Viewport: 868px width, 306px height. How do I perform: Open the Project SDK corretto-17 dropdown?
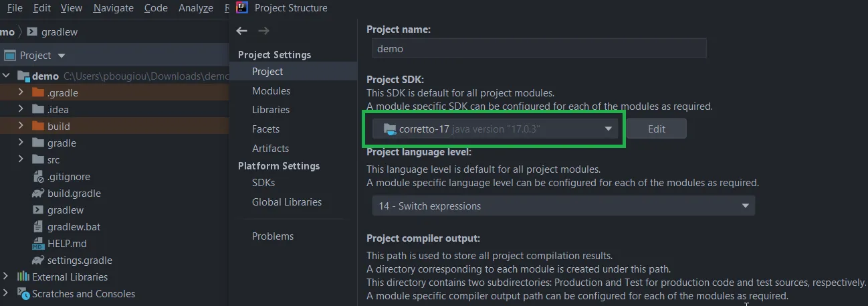495,129
